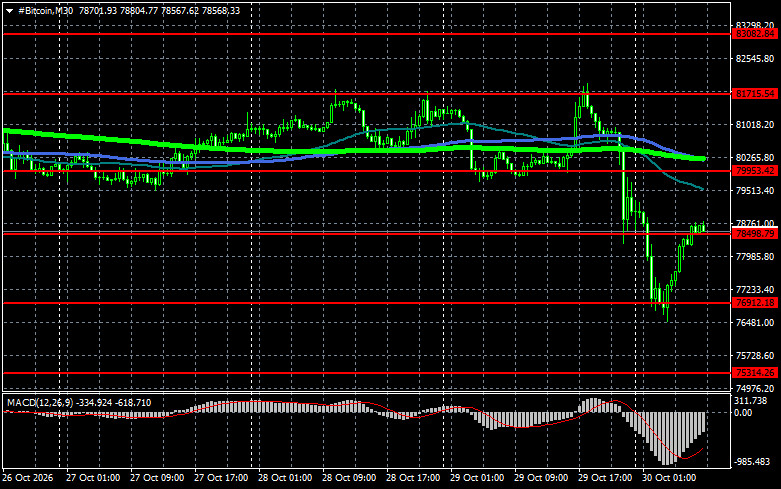
Task: Click the 28 Oct 01:00 time label
Action: click(x=285, y=478)
